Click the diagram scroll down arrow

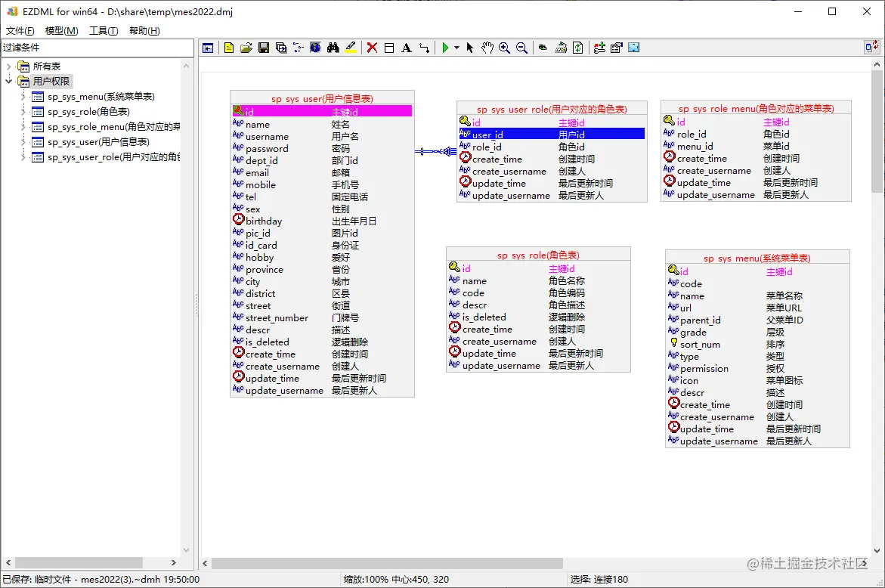tap(877, 551)
